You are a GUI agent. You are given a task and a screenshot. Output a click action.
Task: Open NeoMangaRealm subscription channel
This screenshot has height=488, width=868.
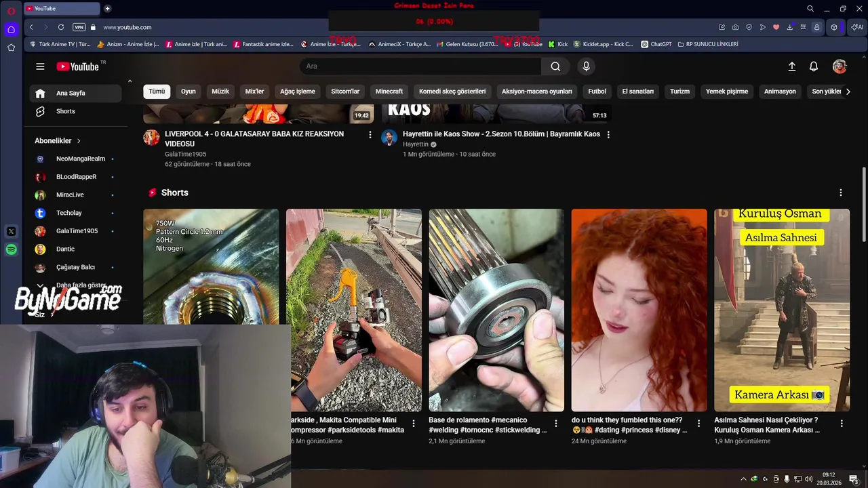(x=75, y=159)
